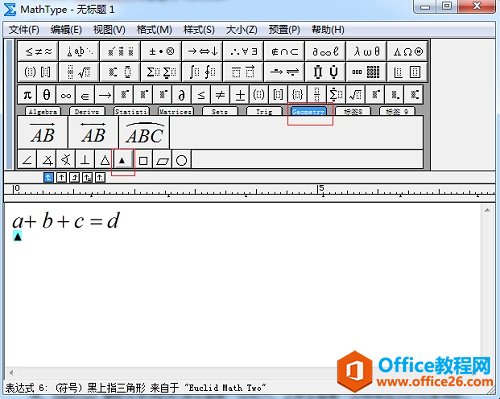Insert the black up-pointing triangle symbol

[x=123, y=160]
